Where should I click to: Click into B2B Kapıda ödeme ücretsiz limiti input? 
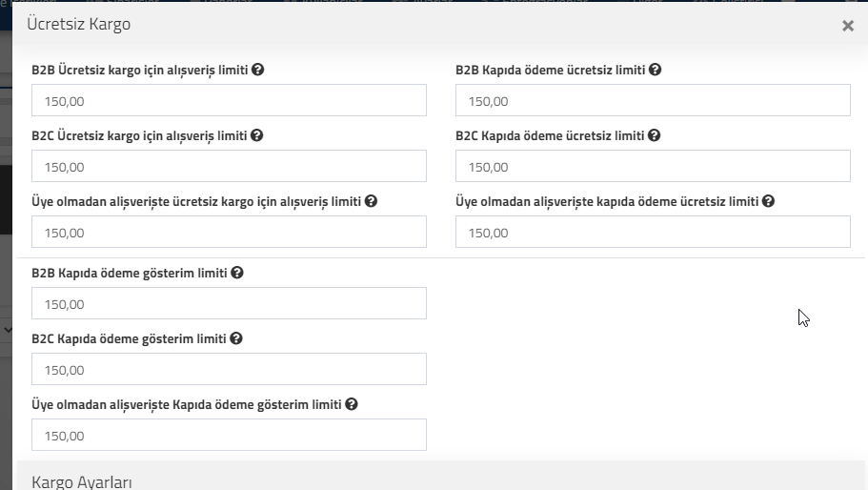click(653, 100)
